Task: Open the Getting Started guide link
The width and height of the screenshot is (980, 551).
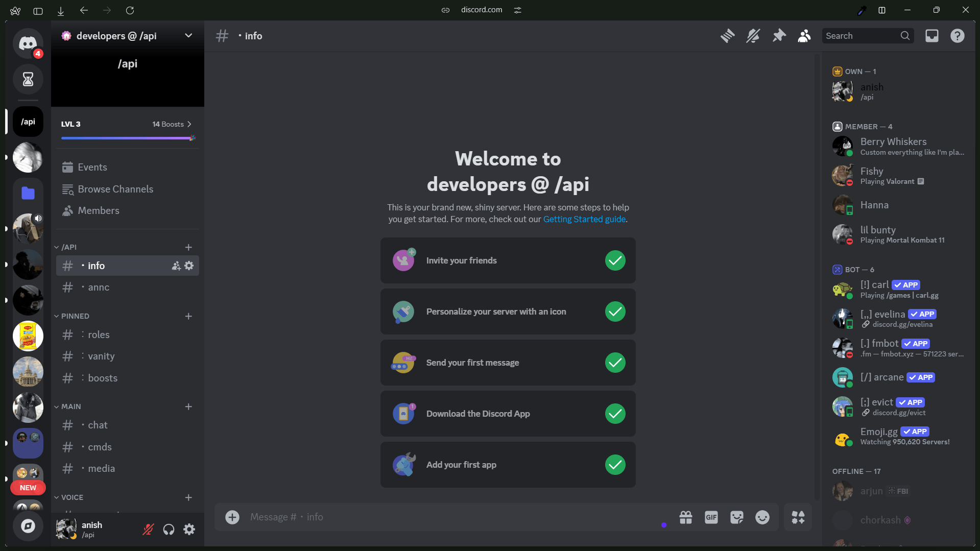Action: tap(584, 219)
